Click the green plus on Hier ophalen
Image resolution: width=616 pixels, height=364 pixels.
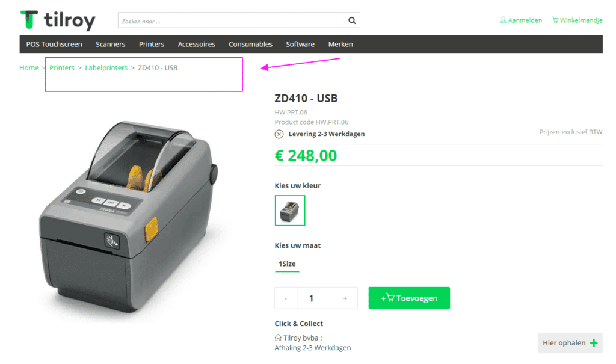pyautogui.click(x=594, y=343)
